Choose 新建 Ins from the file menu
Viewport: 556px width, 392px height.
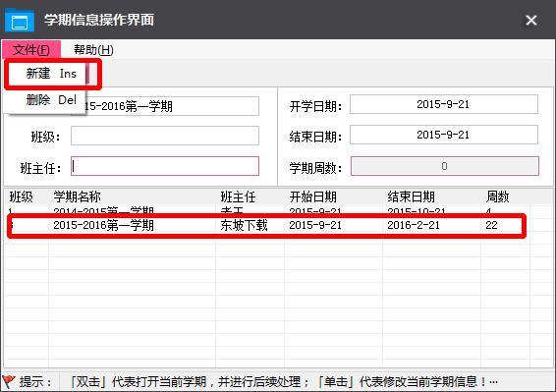(x=51, y=74)
